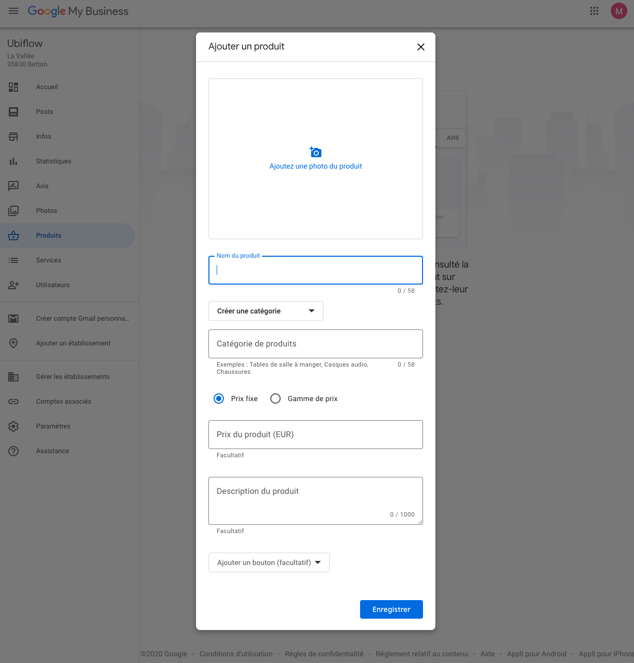Click the add location pin icon
Image resolution: width=634 pixels, height=663 pixels.
[14, 343]
